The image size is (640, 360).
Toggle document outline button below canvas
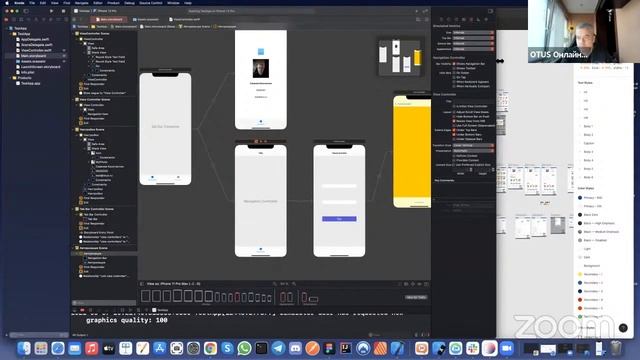coord(142,284)
